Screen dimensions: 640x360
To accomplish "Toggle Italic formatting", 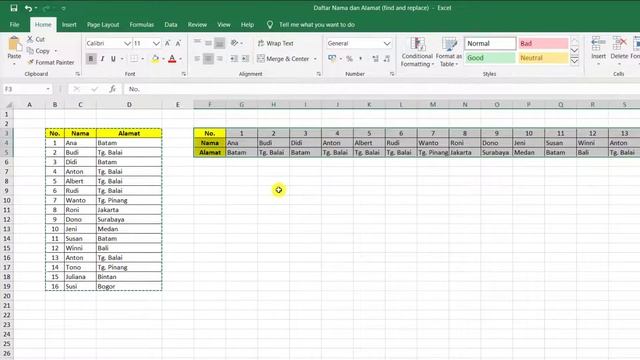I will point(102,59).
